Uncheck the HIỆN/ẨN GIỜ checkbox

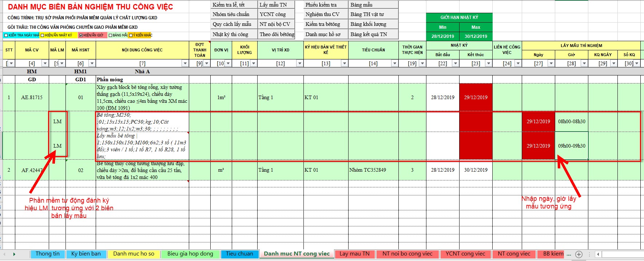[81, 35]
